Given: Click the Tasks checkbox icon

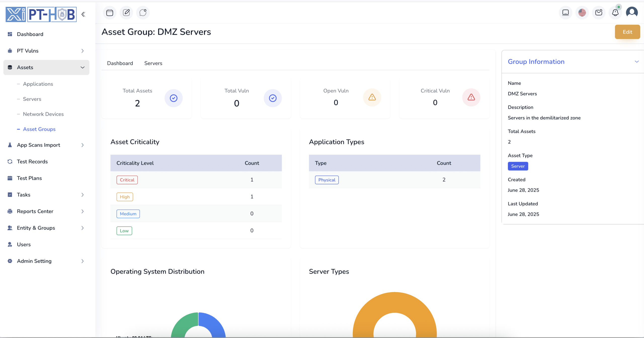Looking at the screenshot, I should 10,195.
